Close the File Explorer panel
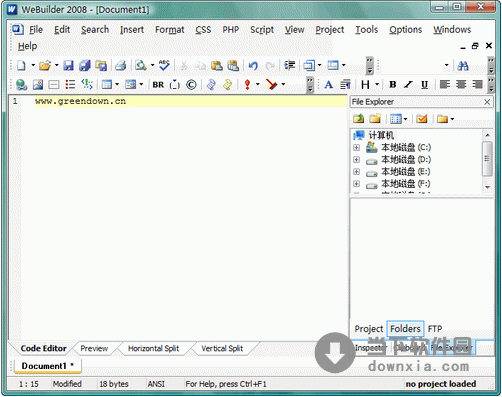The height and width of the screenshot is (397, 502). tap(487, 102)
